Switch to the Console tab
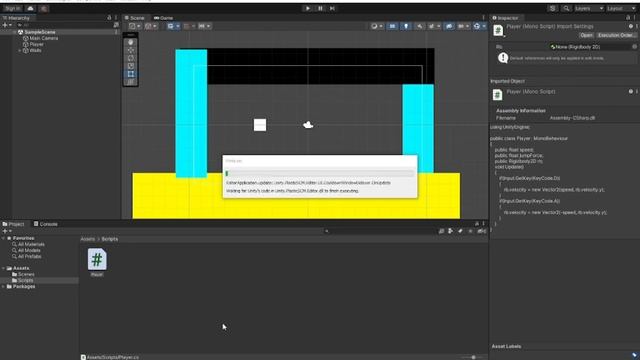Viewport: 640px width, 360px height. click(46, 224)
